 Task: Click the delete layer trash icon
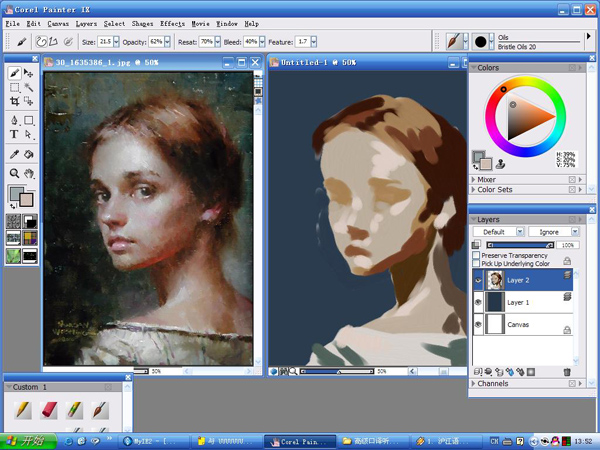pyautogui.click(x=567, y=372)
